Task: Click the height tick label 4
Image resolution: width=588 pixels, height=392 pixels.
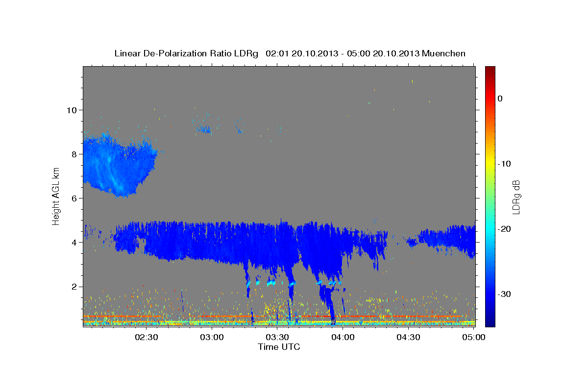Action: pyautogui.click(x=73, y=243)
